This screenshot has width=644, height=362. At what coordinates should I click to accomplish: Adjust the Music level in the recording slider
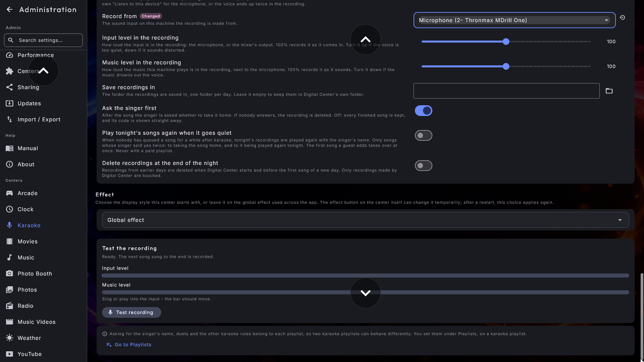[506, 66]
